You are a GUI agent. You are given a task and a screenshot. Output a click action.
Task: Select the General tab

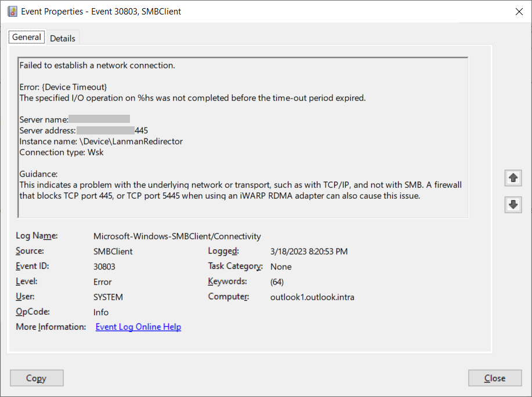coord(26,37)
